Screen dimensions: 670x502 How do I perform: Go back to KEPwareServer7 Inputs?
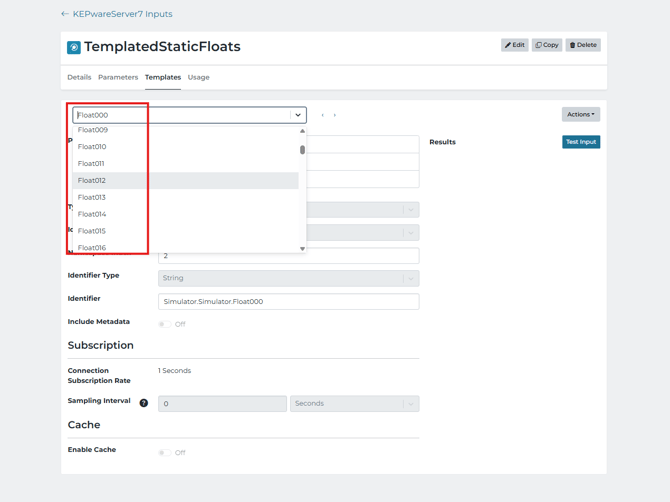117,14
